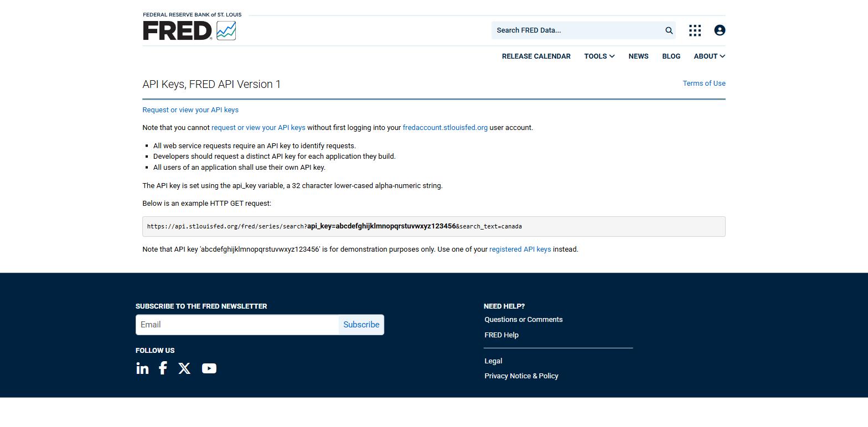Open the user account icon

coord(720,30)
